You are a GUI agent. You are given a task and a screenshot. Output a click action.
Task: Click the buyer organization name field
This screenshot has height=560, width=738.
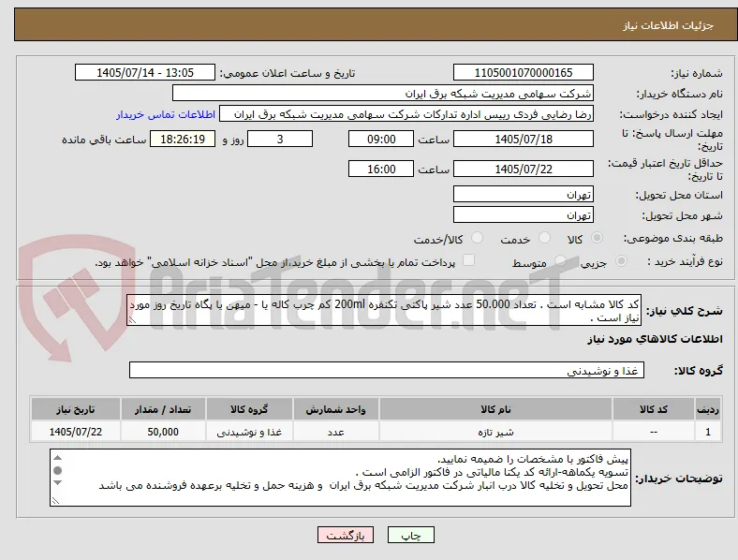383,93
